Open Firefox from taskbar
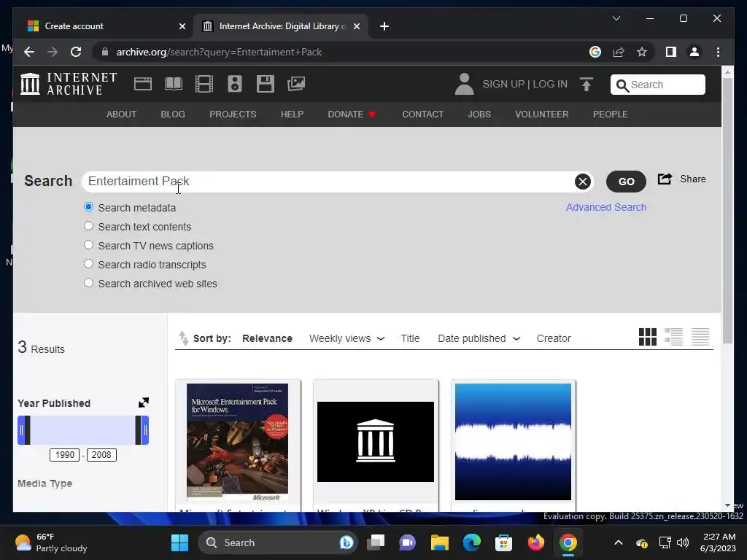The height and width of the screenshot is (560, 747). point(536,542)
